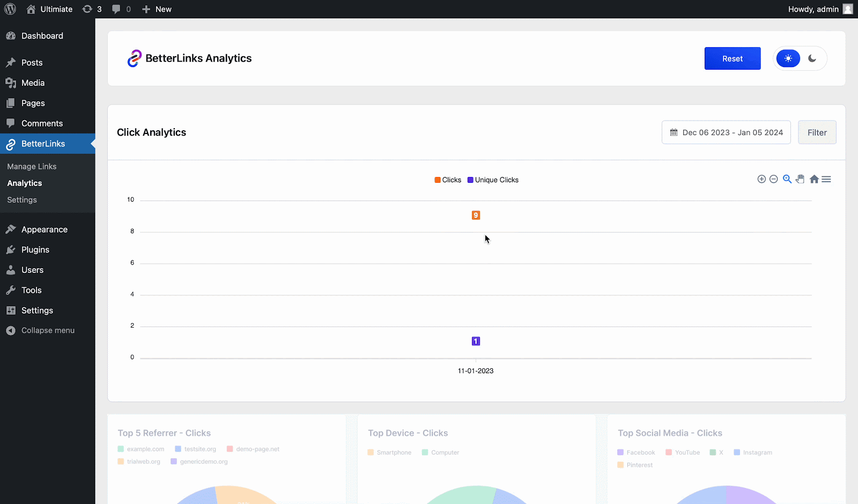Click the orange 9 data point marker
The image size is (858, 504).
[x=476, y=215]
